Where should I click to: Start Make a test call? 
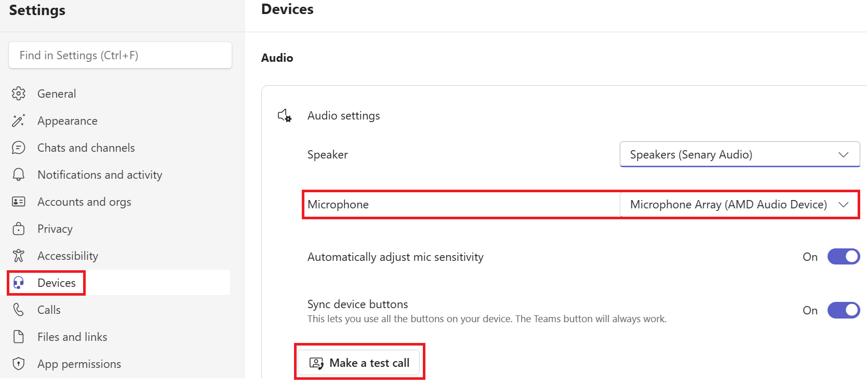(x=359, y=363)
